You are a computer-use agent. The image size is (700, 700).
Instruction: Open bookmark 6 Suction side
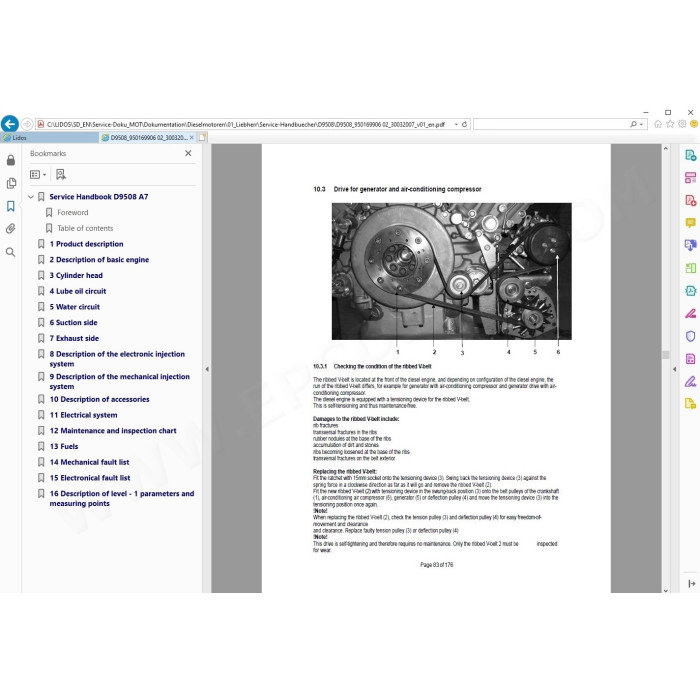pyautogui.click(x=73, y=322)
